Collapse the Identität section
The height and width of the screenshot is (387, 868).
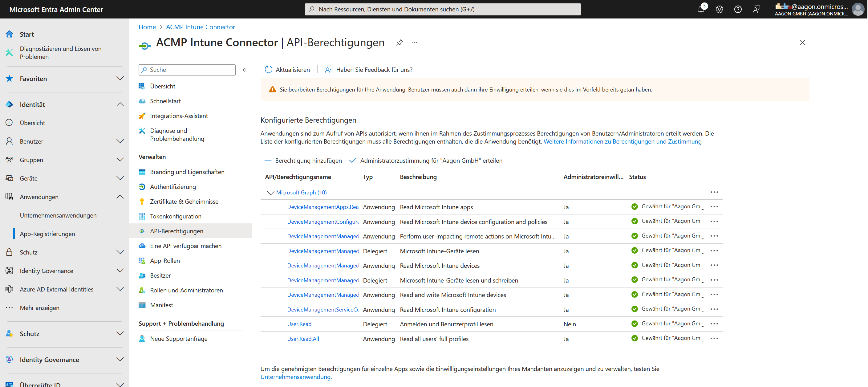point(120,104)
